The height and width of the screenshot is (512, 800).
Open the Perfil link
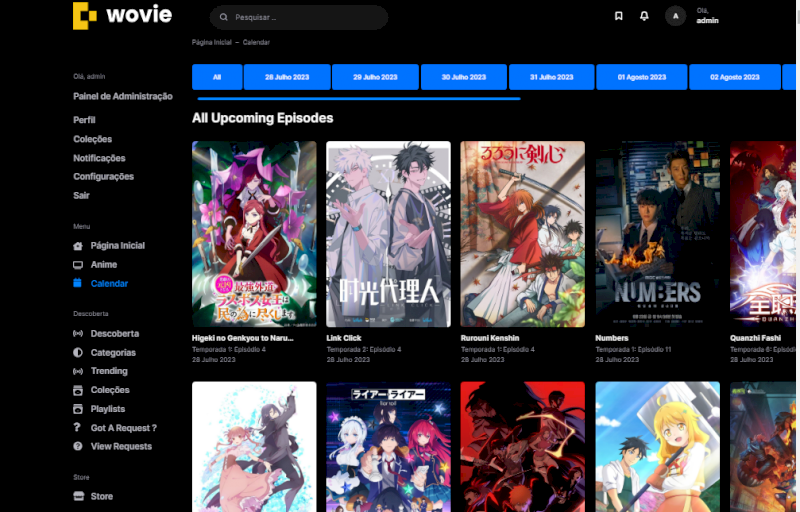84,120
